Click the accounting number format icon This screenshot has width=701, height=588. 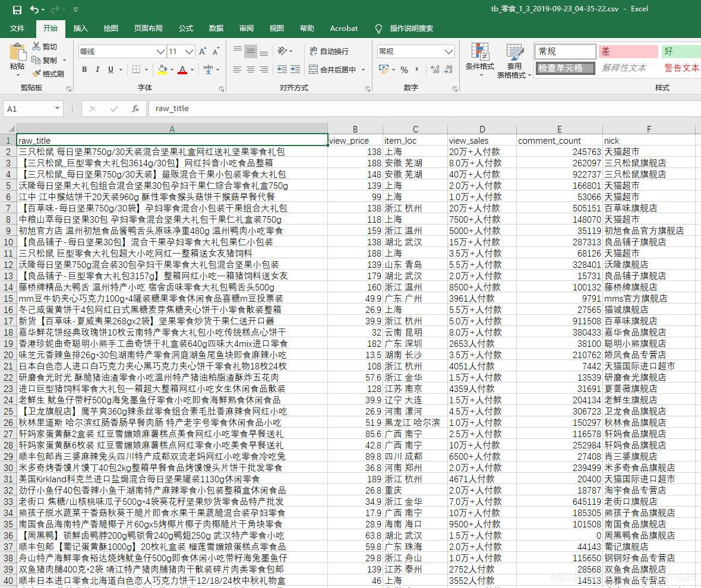pos(384,69)
